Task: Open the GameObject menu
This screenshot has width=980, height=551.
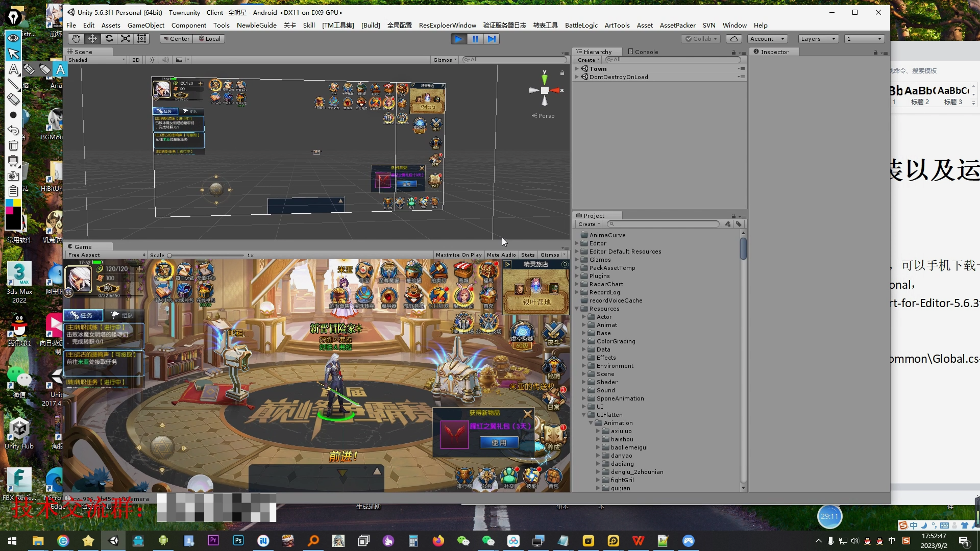Action: click(x=145, y=25)
